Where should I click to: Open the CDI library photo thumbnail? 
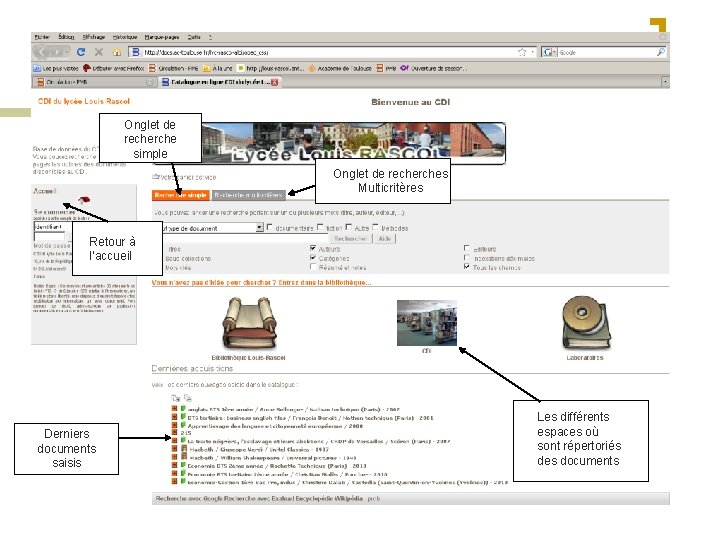[x=427, y=323]
